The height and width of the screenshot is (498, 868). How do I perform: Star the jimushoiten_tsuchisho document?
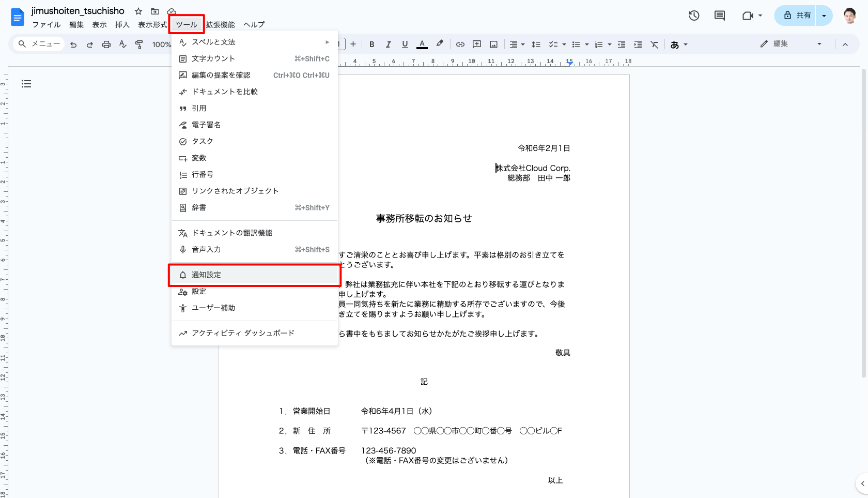coord(138,11)
